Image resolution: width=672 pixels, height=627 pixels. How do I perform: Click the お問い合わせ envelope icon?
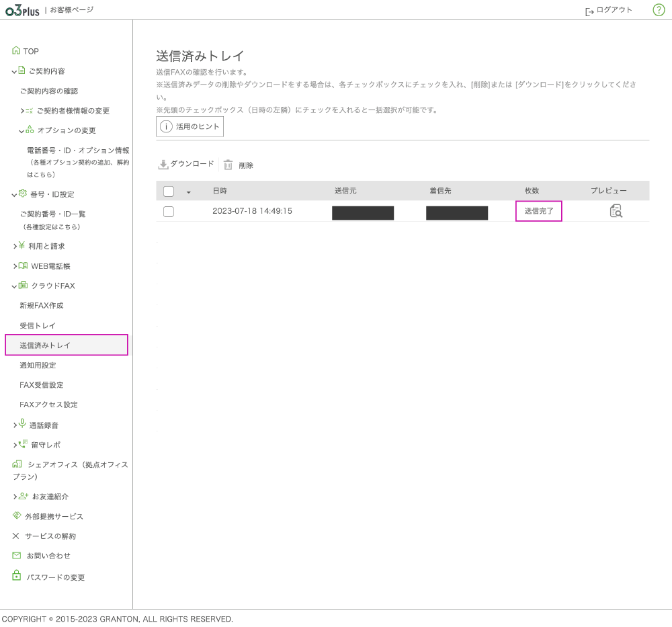point(17,555)
